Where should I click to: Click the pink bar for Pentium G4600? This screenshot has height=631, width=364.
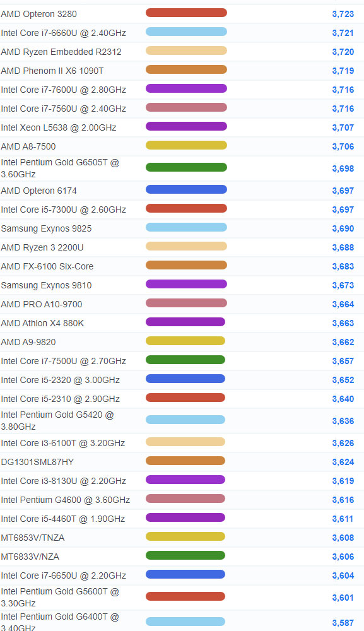pos(185,498)
